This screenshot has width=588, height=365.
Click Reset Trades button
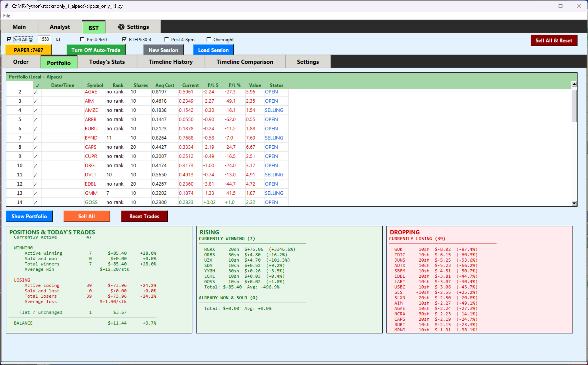click(144, 216)
